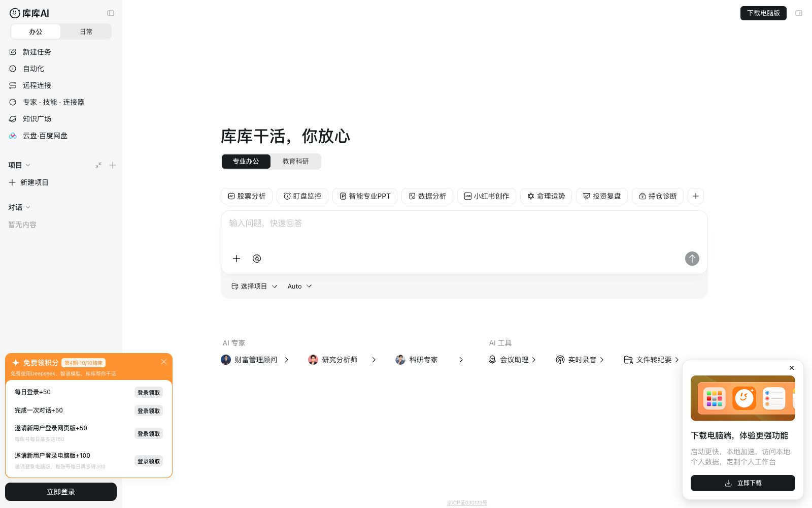Click the plus icon beside 项目

113,165
